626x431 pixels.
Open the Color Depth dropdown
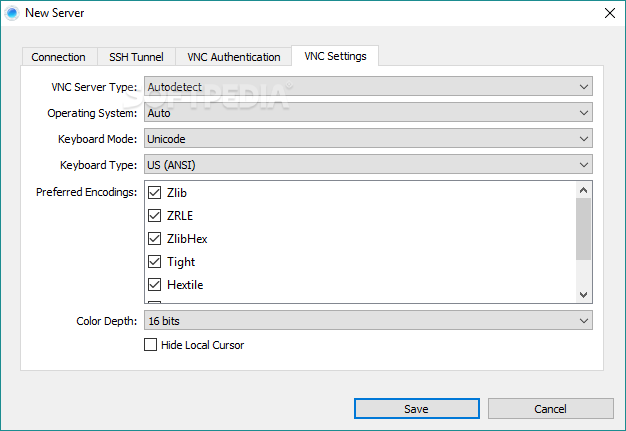(x=368, y=320)
